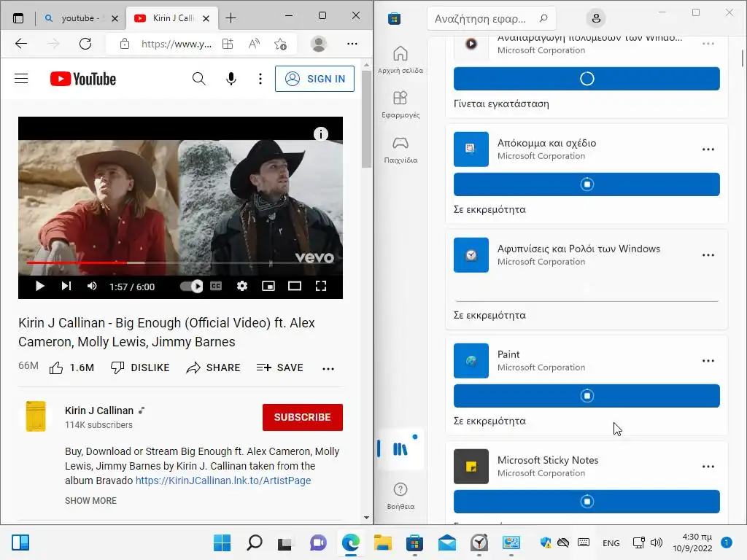The width and height of the screenshot is (747, 560).
Task: Open Microsoft Store account profile icon
Action: click(595, 18)
